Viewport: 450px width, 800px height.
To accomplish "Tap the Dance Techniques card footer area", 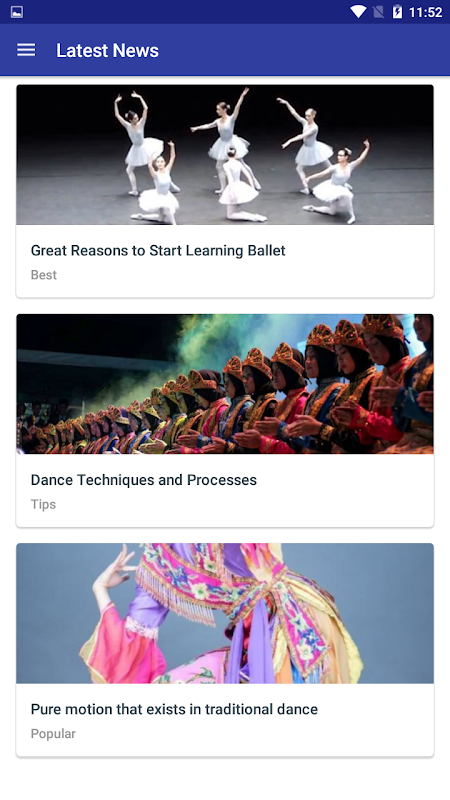I will (x=225, y=490).
